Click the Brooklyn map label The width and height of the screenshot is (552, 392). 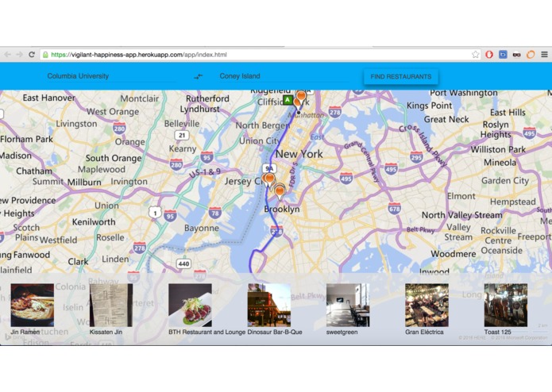pyautogui.click(x=282, y=209)
